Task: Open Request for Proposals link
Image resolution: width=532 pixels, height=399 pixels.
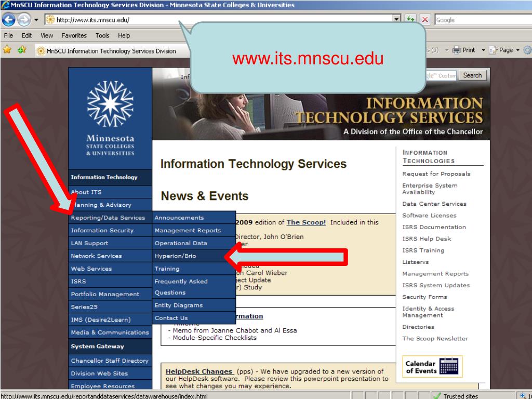Action: (436, 174)
